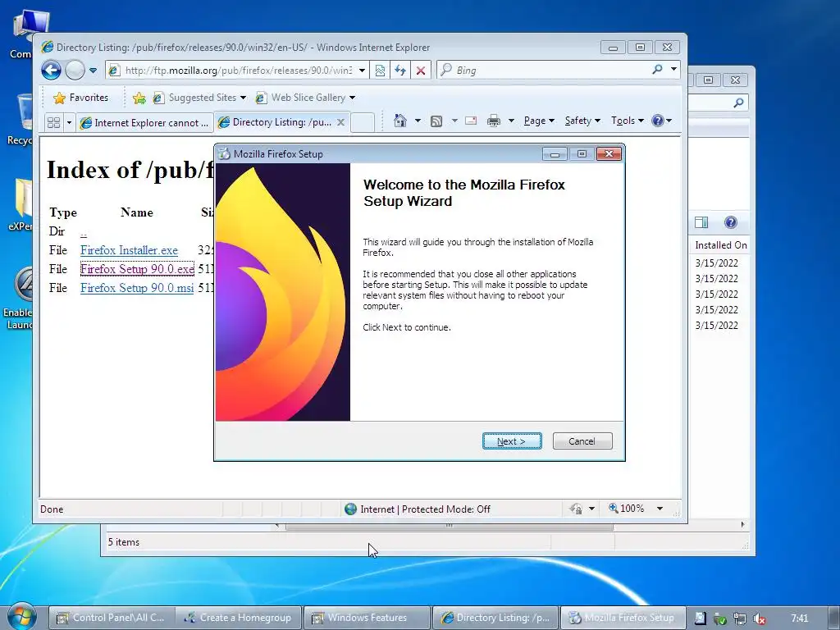Open the Tools menu

628,121
